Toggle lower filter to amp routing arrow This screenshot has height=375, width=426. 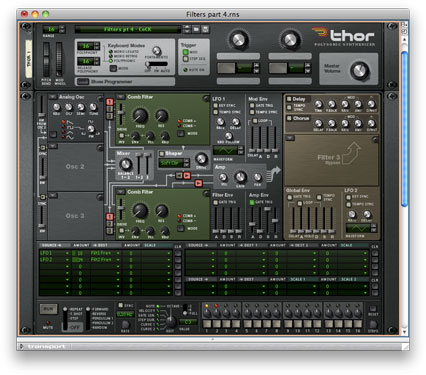pos(198,183)
